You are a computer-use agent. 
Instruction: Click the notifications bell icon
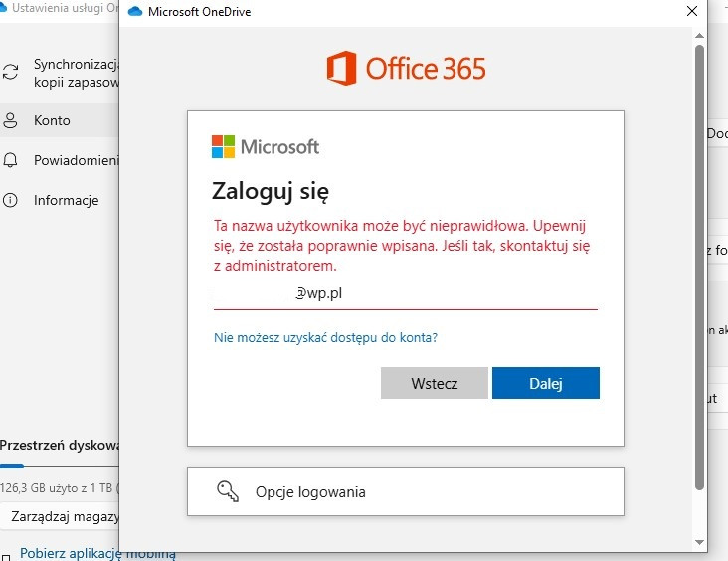click(x=10, y=160)
